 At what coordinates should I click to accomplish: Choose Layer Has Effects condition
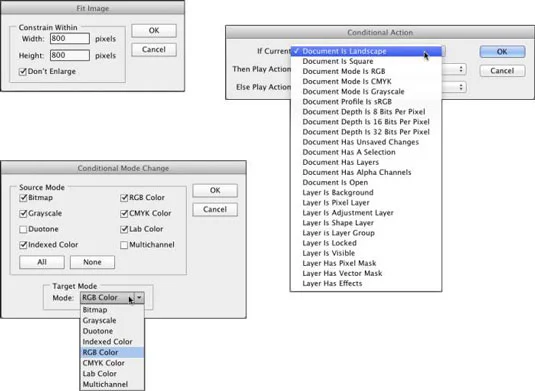tap(366, 284)
